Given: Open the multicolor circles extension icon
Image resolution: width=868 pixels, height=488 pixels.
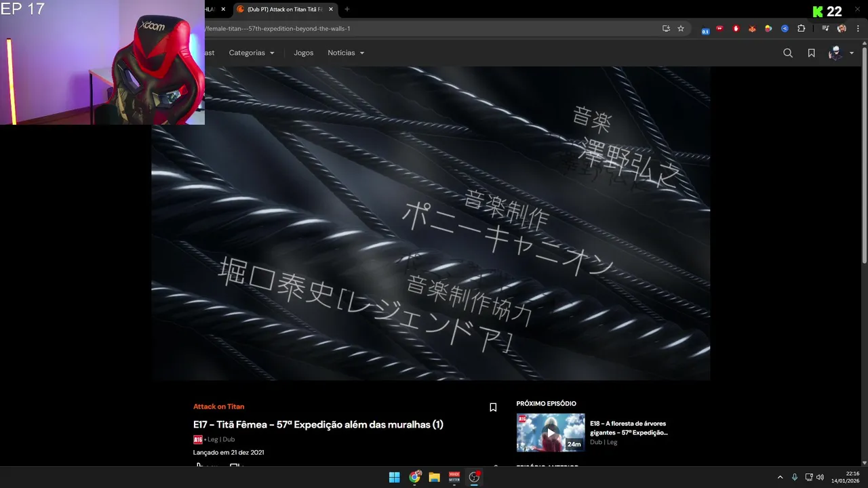Looking at the screenshot, I should click(768, 28).
